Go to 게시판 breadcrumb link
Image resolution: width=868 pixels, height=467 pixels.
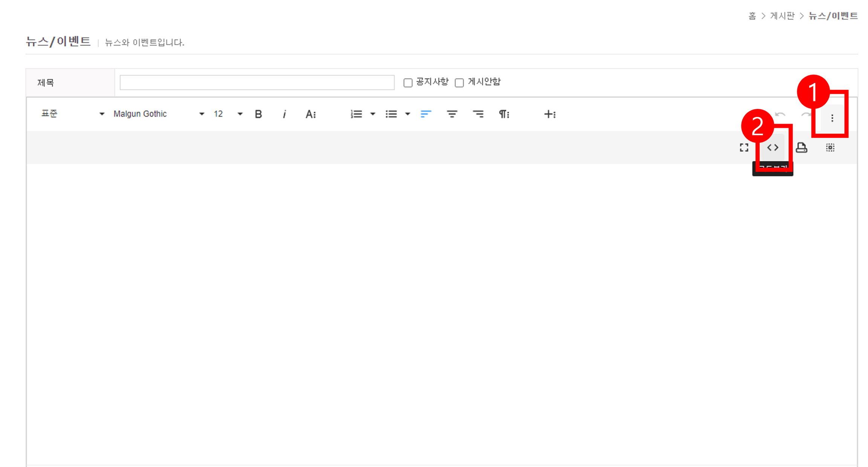782,16
